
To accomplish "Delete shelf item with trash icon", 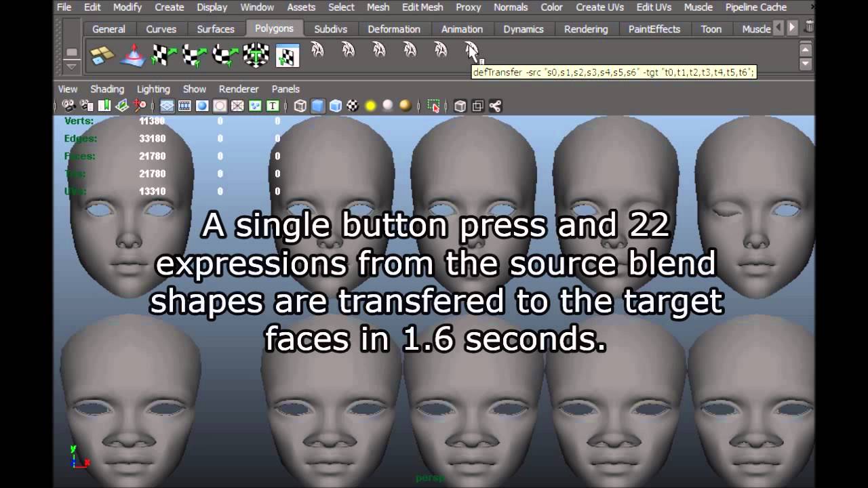I will [808, 27].
